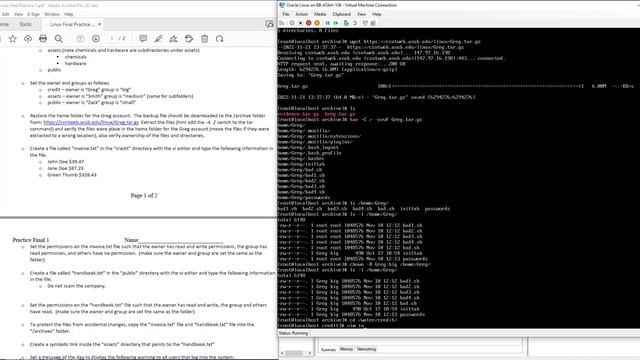Bookmark the PDF with the star icon
Screen dimensions: 640x360
(x=13, y=39)
